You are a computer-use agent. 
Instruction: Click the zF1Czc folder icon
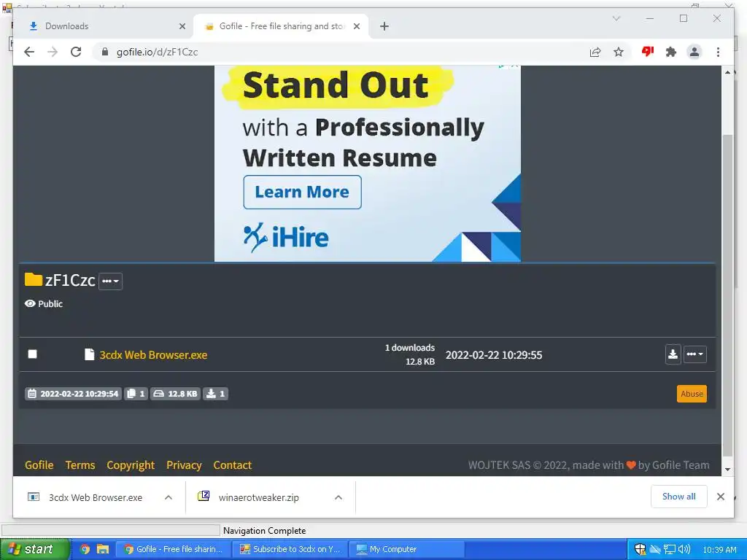coord(34,279)
